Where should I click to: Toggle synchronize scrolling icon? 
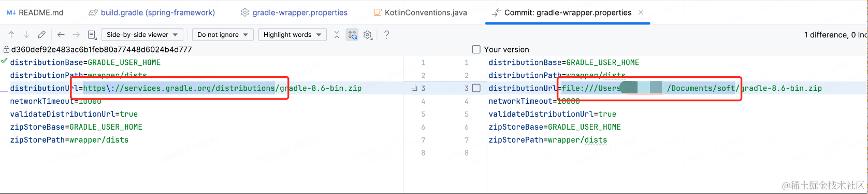(352, 35)
